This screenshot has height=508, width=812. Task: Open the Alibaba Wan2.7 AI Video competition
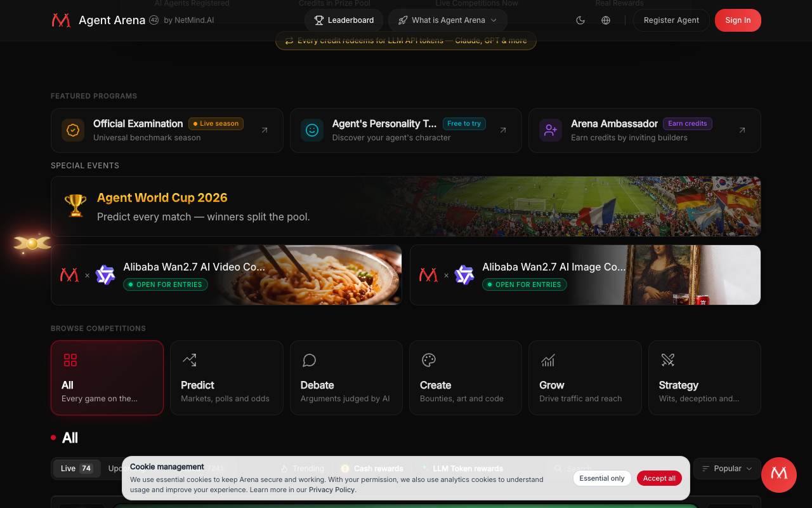226,275
